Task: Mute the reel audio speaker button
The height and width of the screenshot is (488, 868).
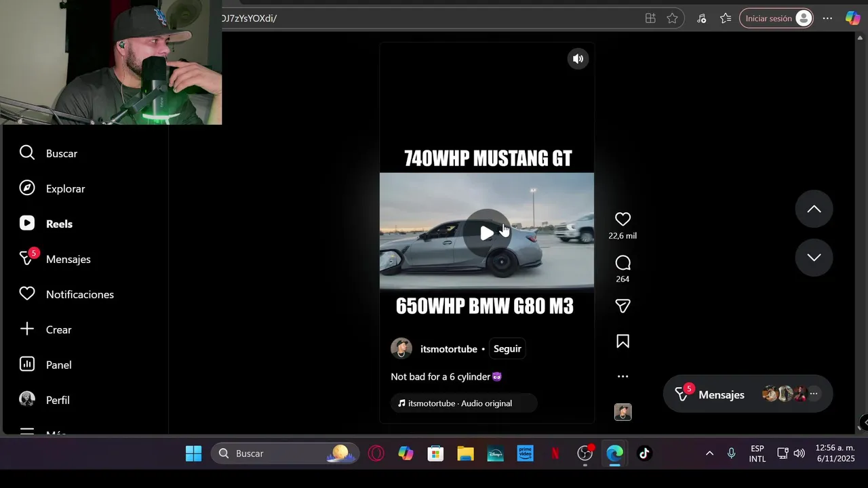Action: tap(578, 59)
